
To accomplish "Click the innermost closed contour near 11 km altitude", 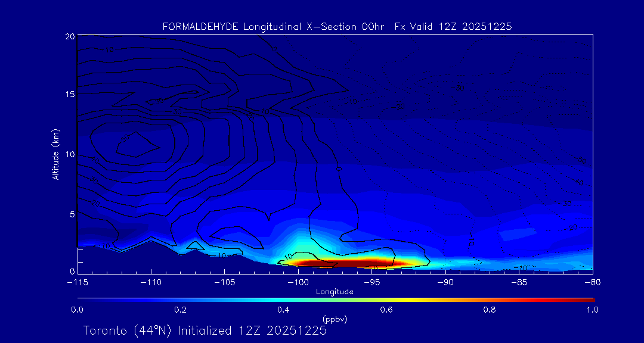I will [x=137, y=144].
